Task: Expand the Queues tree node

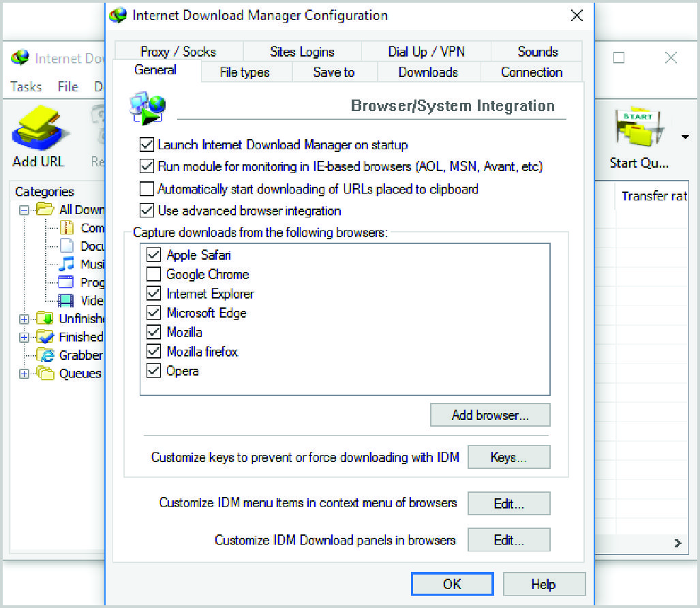Action: click(x=24, y=374)
